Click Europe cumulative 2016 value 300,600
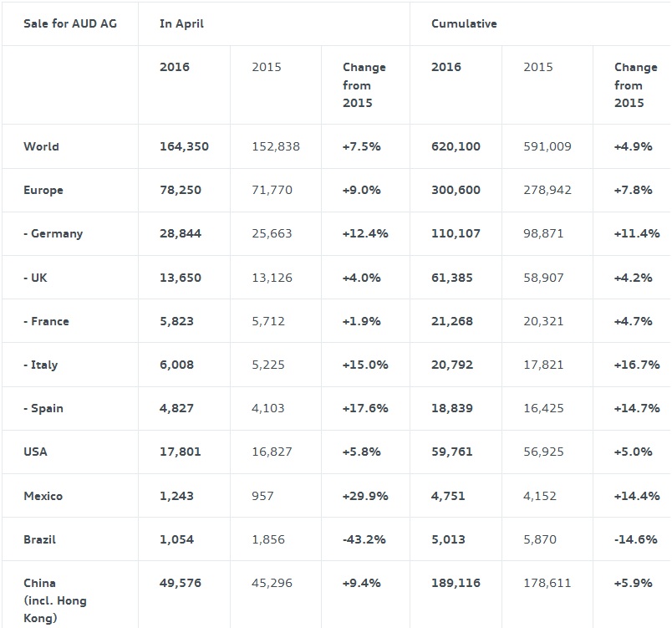 [456, 190]
